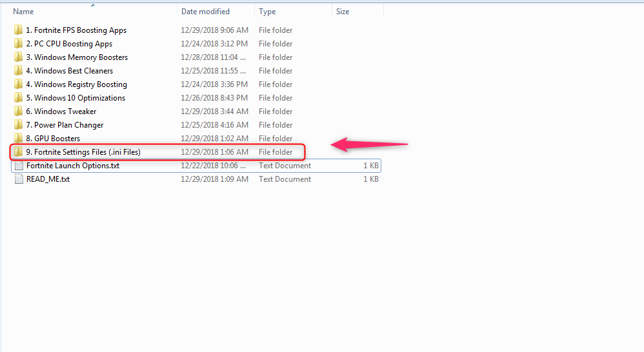644x352 pixels.
Task: Click 'Text Document' type of Fortnite Launch Options.txt
Action: click(285, 165)
